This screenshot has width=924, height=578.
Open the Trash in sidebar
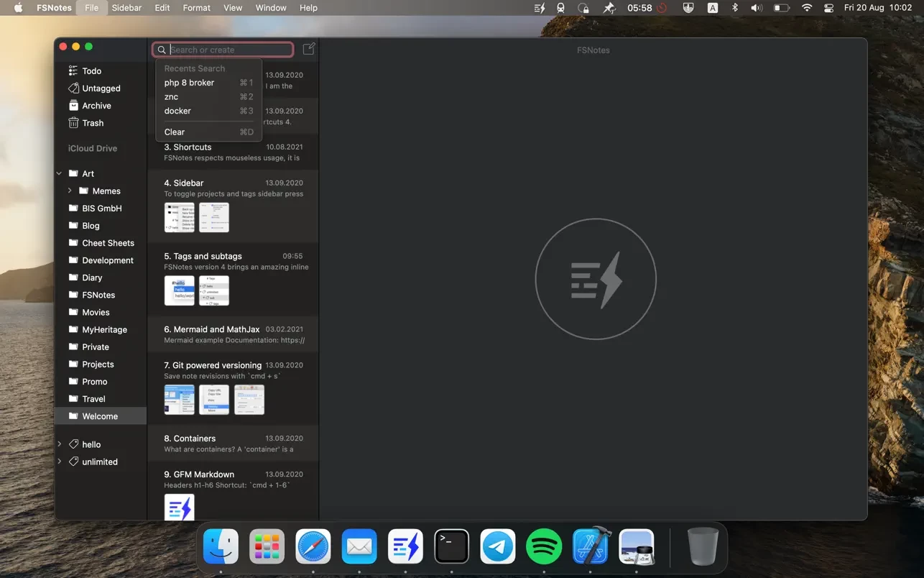93,123
